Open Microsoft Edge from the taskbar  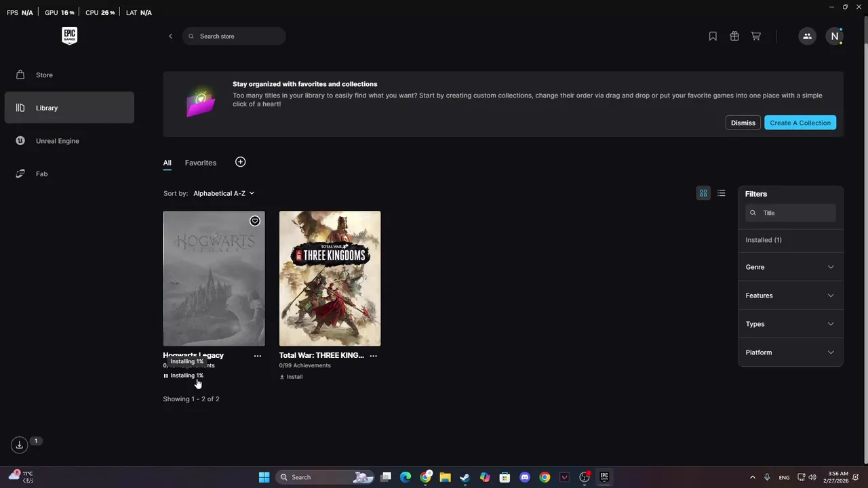[x=406, y=477]
